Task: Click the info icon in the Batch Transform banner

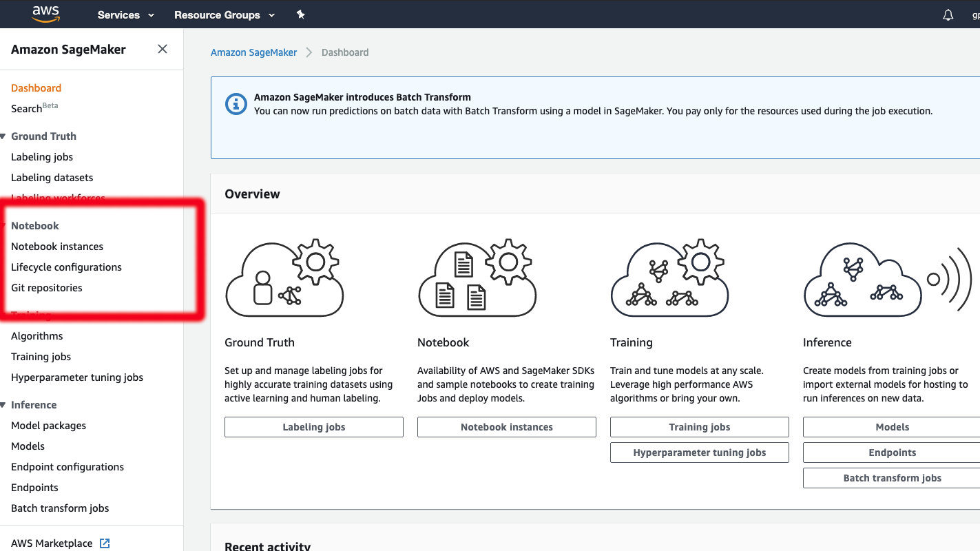Action: (x=236, y=104)
